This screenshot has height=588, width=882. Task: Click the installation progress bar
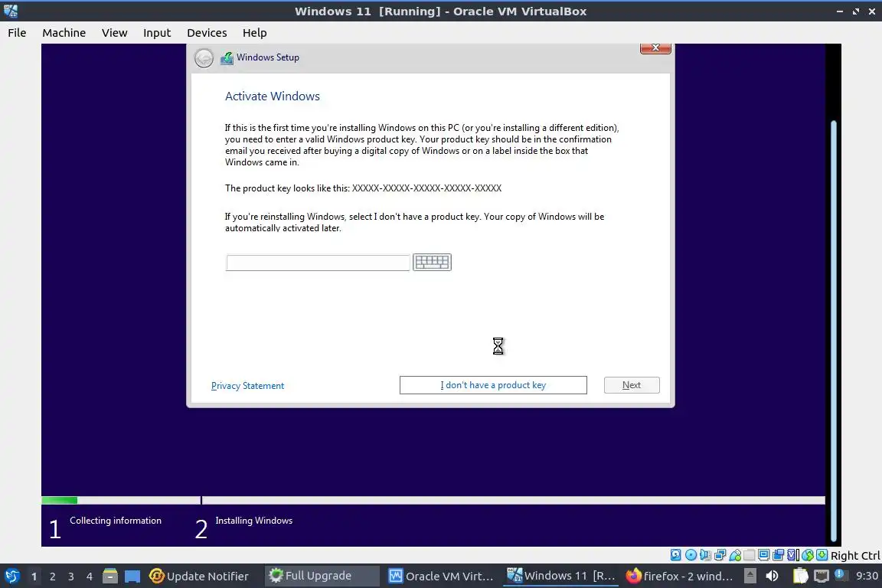[433, 500]
